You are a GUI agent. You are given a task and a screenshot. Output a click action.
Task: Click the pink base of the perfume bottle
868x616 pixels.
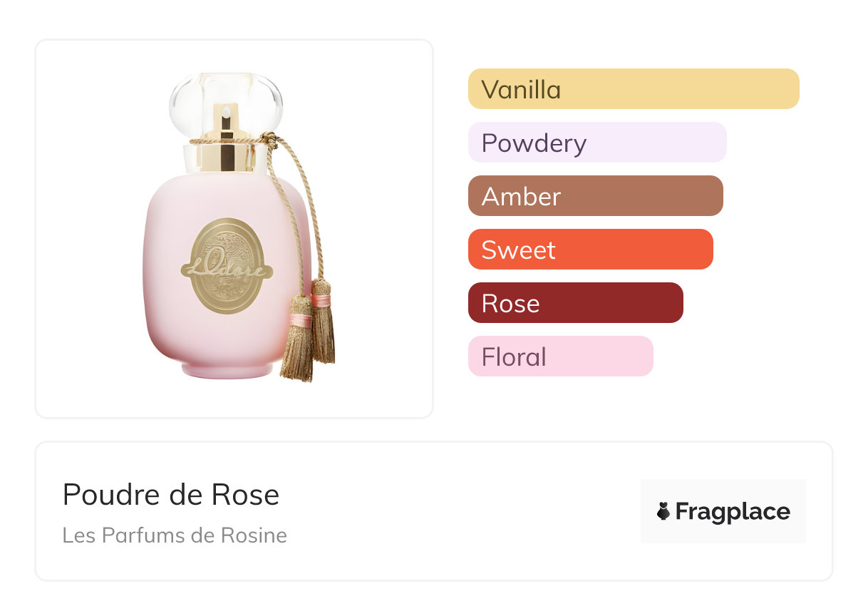coord(227,369)
